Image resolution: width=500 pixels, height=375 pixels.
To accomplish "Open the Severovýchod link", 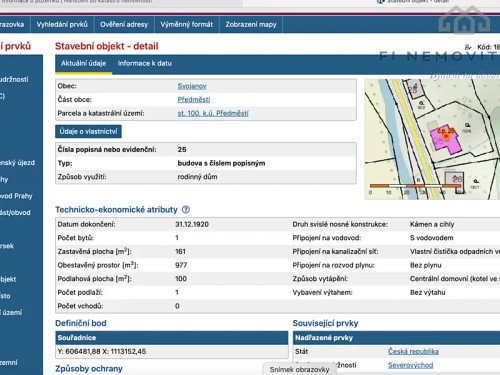I will (x=411, y=365).
